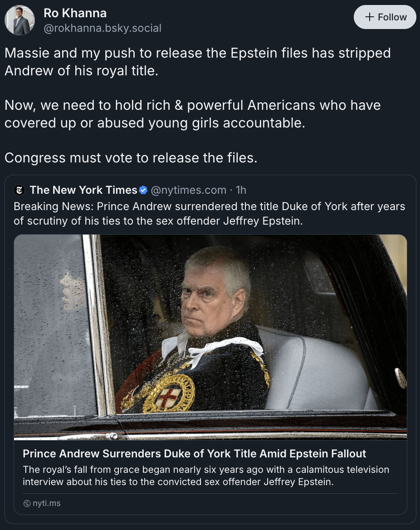Click the 'Massie and my push' post text
420x530 pixels.
pyautogui.click(x=198, y=62)
